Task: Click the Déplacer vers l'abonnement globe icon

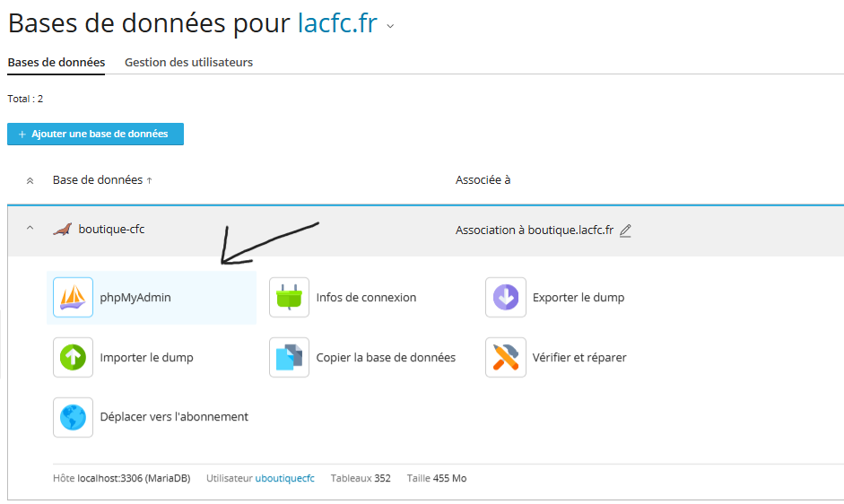Action: pyautogui.click(x=74, y=417)
